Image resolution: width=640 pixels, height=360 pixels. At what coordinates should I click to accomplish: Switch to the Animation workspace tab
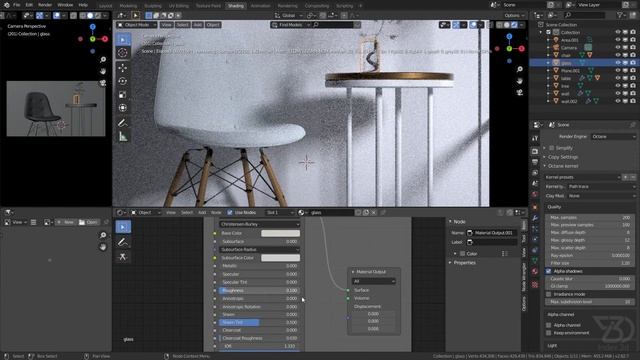260,6
